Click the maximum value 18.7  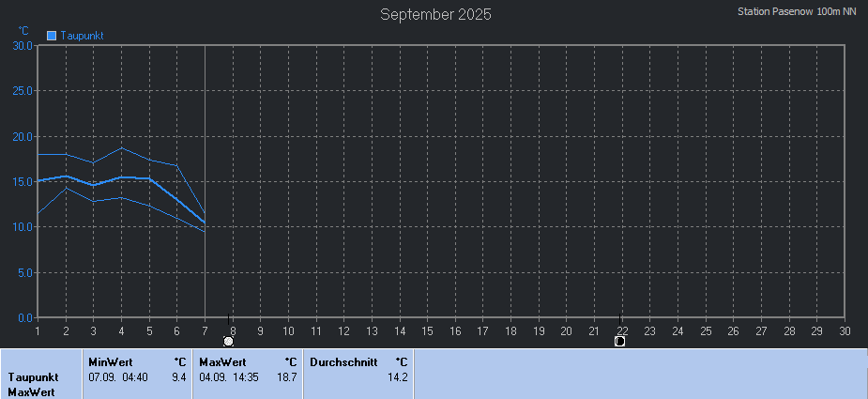[287, 377]
